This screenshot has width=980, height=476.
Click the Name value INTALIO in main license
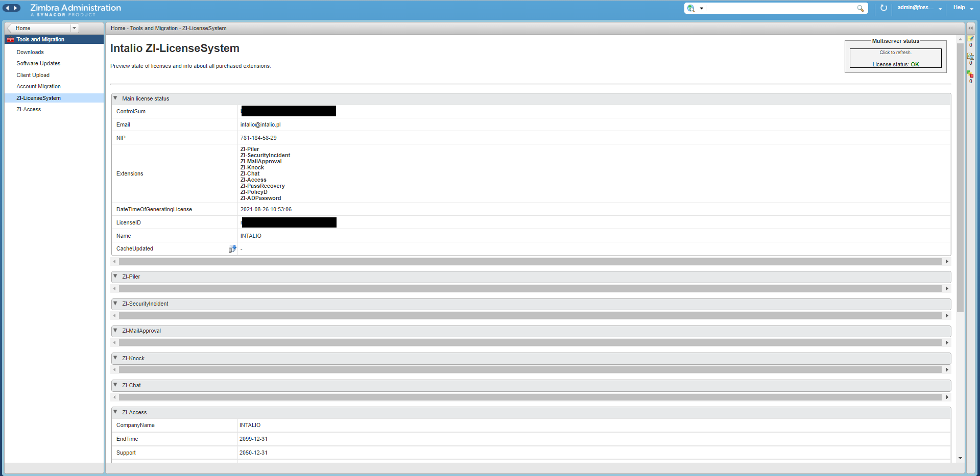[x=251, y=236]
